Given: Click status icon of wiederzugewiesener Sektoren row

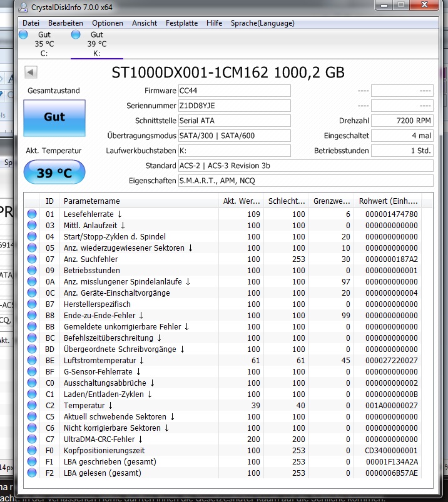Looking at the screenshot, I should (x=32, y=248).
